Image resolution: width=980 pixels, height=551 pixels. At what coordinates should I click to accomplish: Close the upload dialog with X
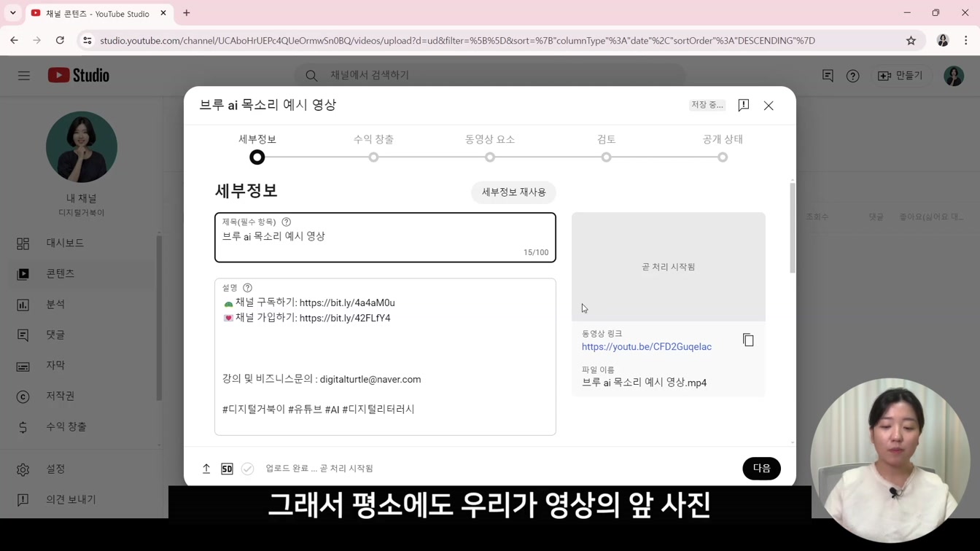pyautogui.click(x=769, y=106)
